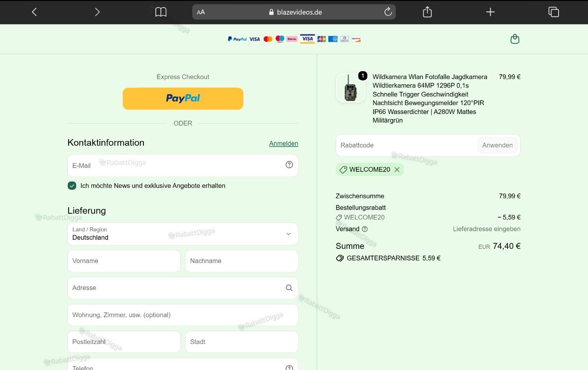Focus the Stadt input field
The height and width of the screenshot is (370, 588).
241,342
